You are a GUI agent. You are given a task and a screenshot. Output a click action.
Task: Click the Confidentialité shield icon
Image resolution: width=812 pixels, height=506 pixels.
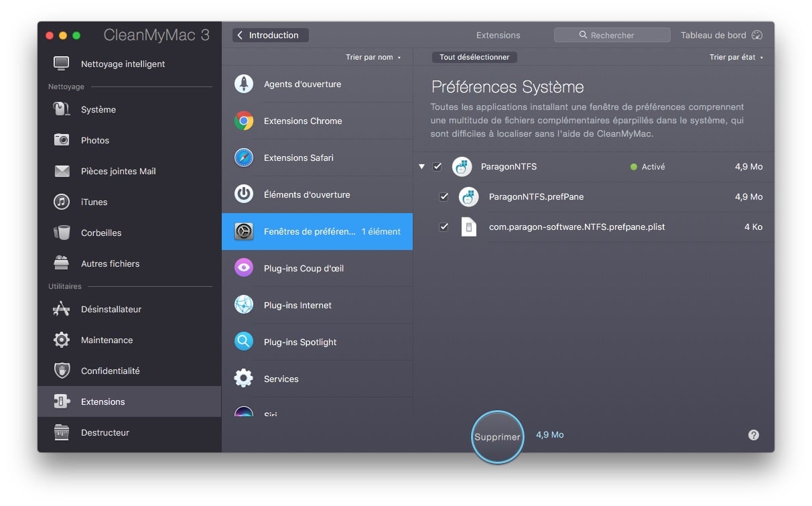[x=62, y=371]
